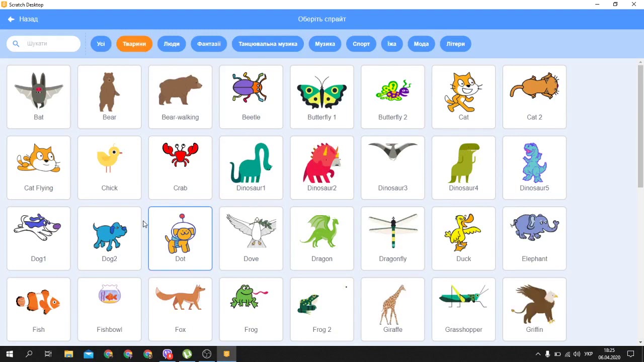
Task: Pick the Crab sprite
Action: coord(180,167)
